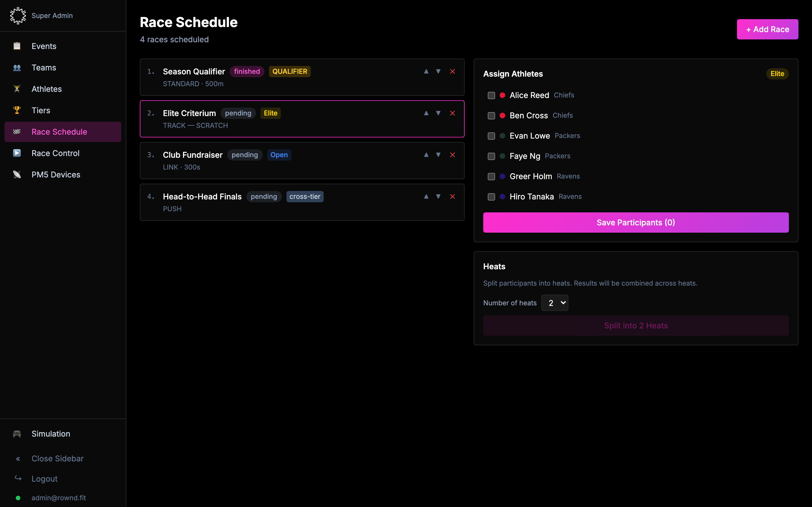
Task: Move Club Fundraiser down in the schedule
Action: click(x=438, y=155)
